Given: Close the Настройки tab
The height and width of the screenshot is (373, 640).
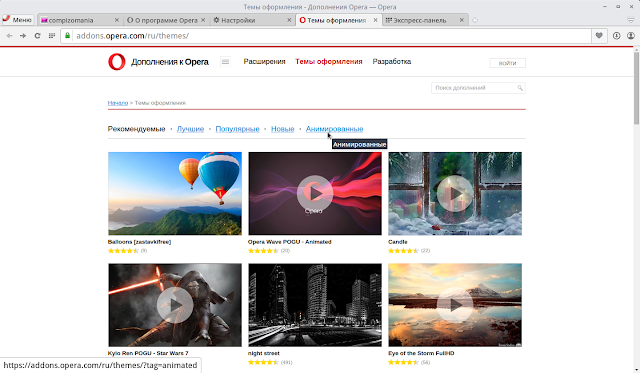Looking at the screenshot, I should point(289,20).
